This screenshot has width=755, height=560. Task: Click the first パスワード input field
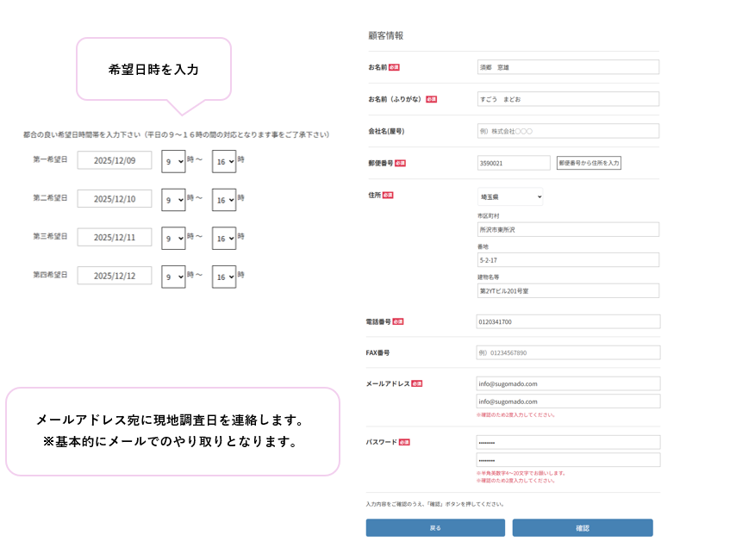(x=568, y=442)
